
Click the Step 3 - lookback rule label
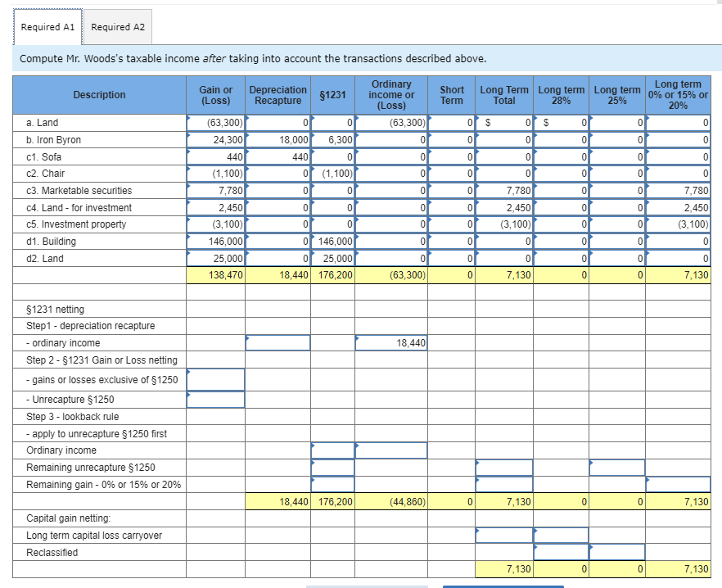pos(72,417)
